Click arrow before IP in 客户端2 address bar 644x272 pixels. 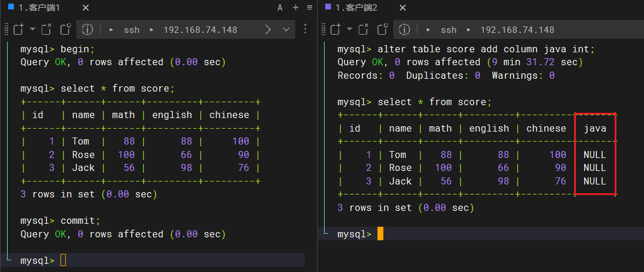point(468,30)
